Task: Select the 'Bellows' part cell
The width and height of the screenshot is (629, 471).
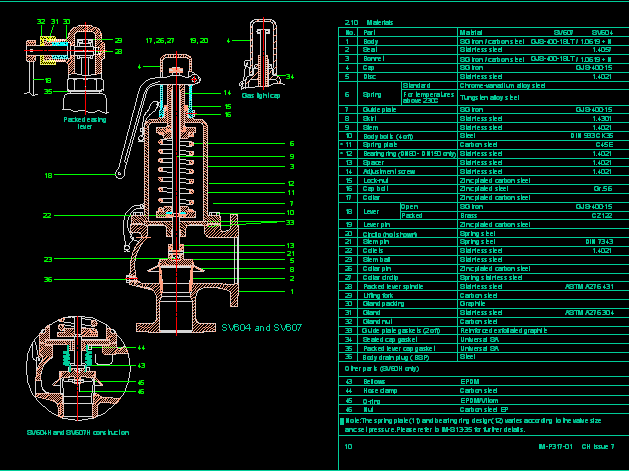Action: 374,382
